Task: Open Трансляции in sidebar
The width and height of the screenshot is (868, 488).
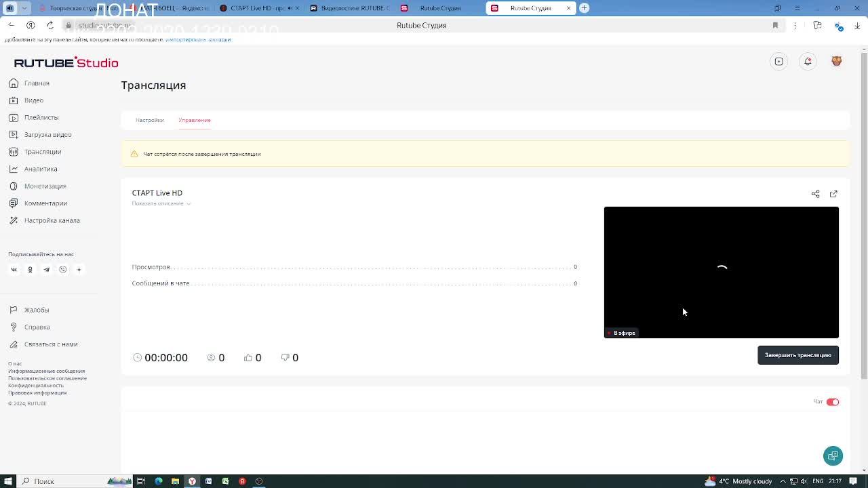Action: [35, 152]
